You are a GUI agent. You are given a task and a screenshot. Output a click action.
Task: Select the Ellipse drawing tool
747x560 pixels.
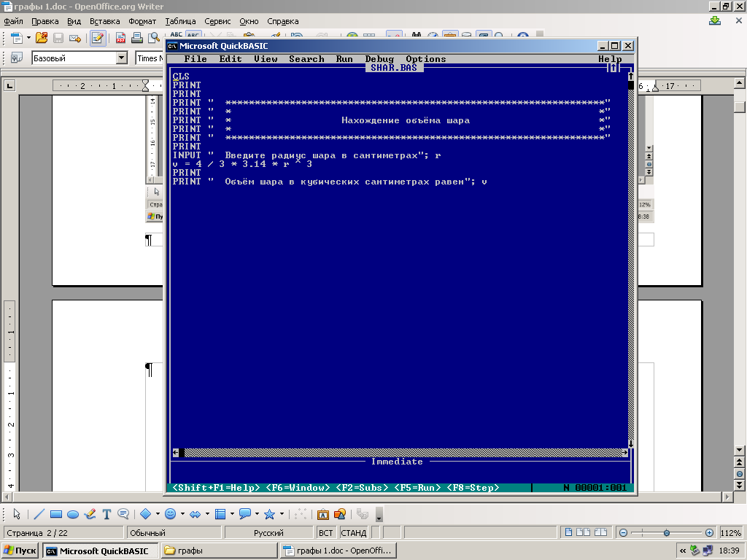73,514
